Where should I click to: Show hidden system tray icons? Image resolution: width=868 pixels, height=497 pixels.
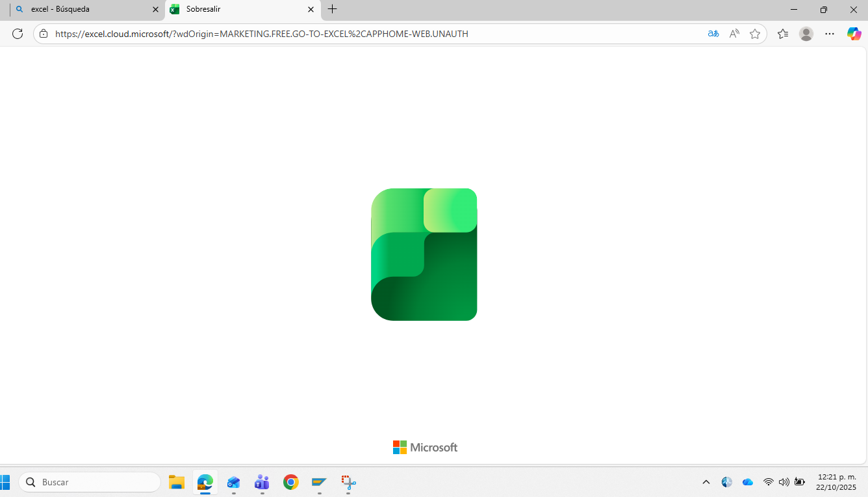click(x=706, y=482)
